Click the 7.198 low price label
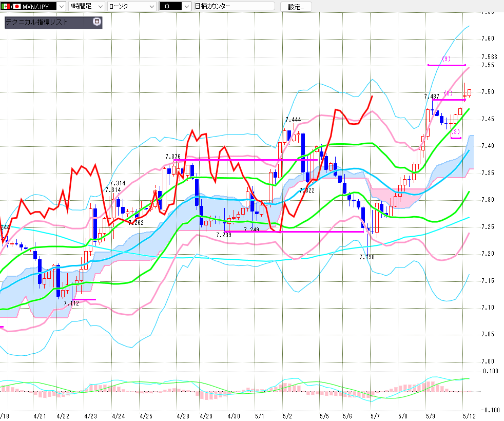This screenshot has width=504, height=421. (x=367, y=257)
